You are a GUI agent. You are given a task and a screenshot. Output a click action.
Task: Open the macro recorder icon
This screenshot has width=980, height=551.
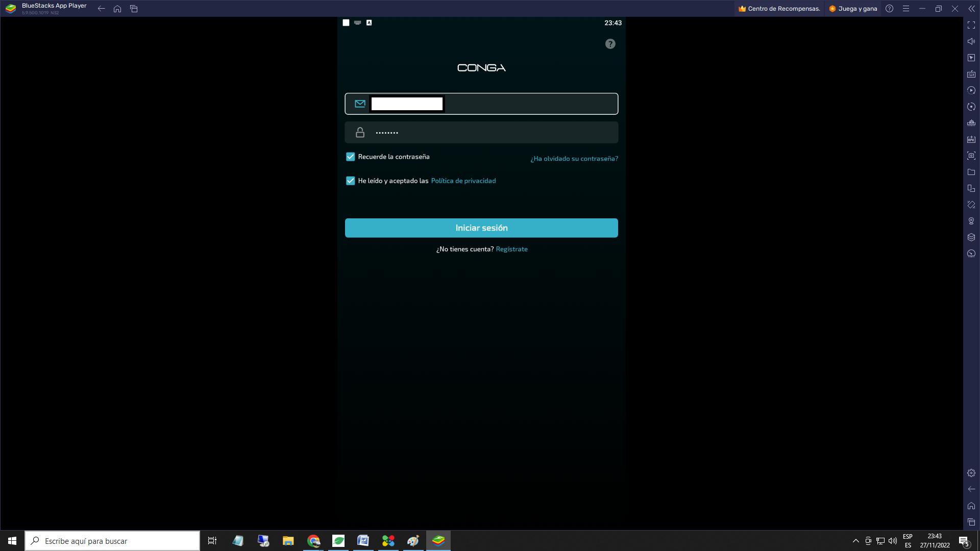point(971,90)
